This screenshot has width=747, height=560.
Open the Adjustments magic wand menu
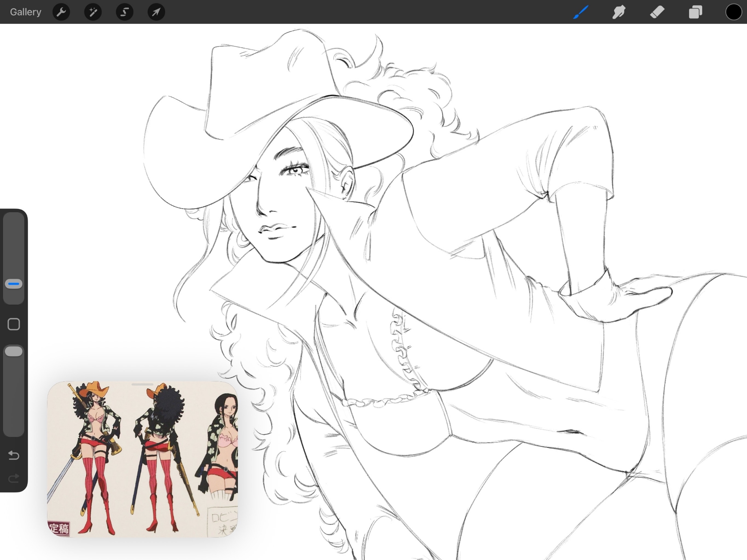pos(93,12)
